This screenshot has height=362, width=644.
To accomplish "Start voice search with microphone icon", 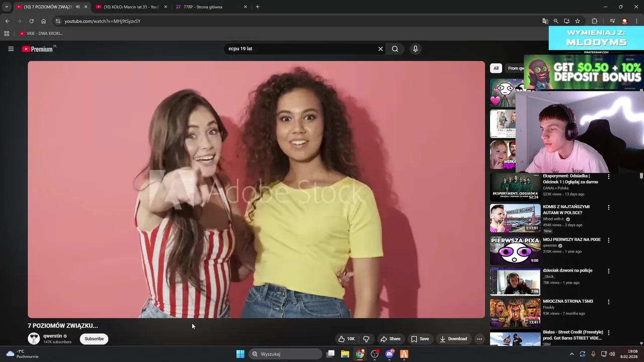I will pos(415,49).
